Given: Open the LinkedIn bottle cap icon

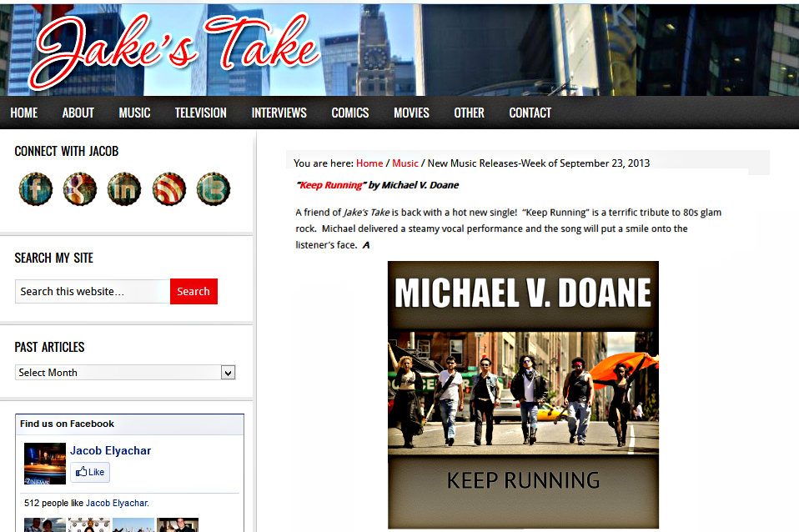Looking at the screenshot, I should tap(124, 189).
